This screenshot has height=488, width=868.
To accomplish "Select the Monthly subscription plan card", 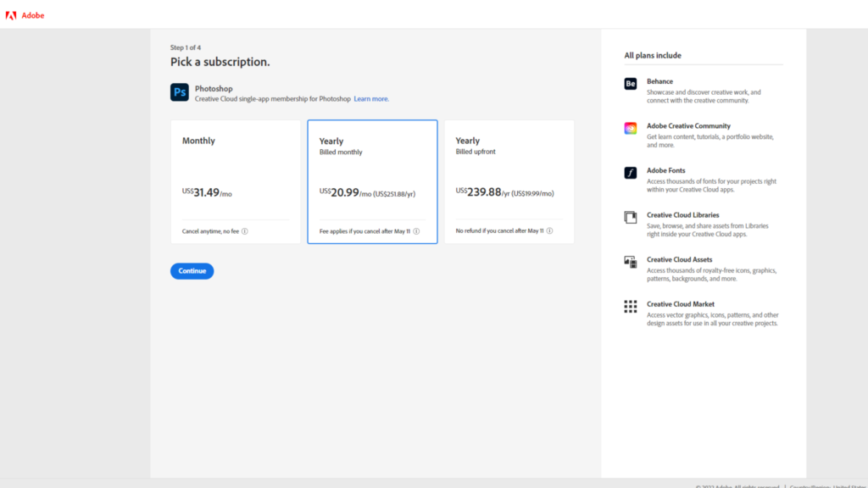I will [236, 181].
